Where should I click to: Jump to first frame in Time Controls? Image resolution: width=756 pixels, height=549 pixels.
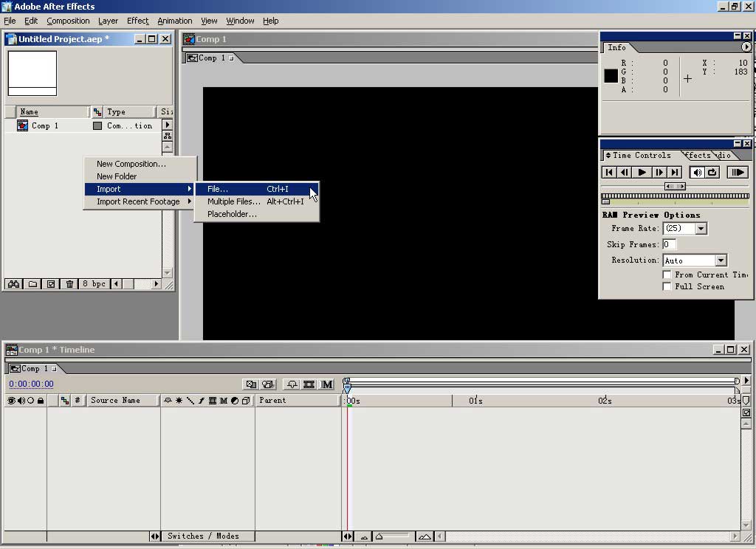pyautogui.click(x=609, y=172)
